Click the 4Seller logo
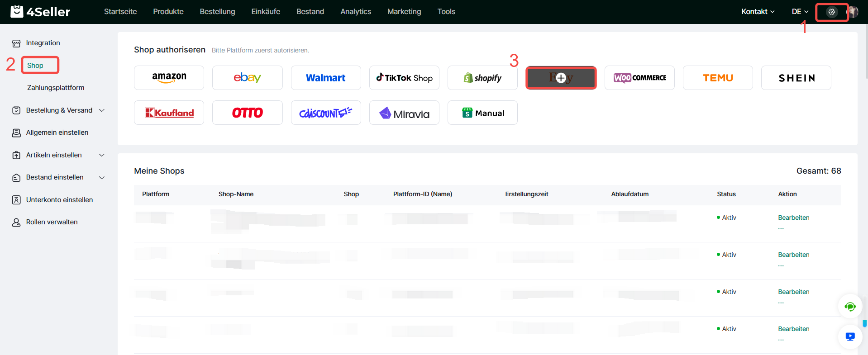Image resolution: width=868 pixels, height=355 pixels. (x=41, y=12)
